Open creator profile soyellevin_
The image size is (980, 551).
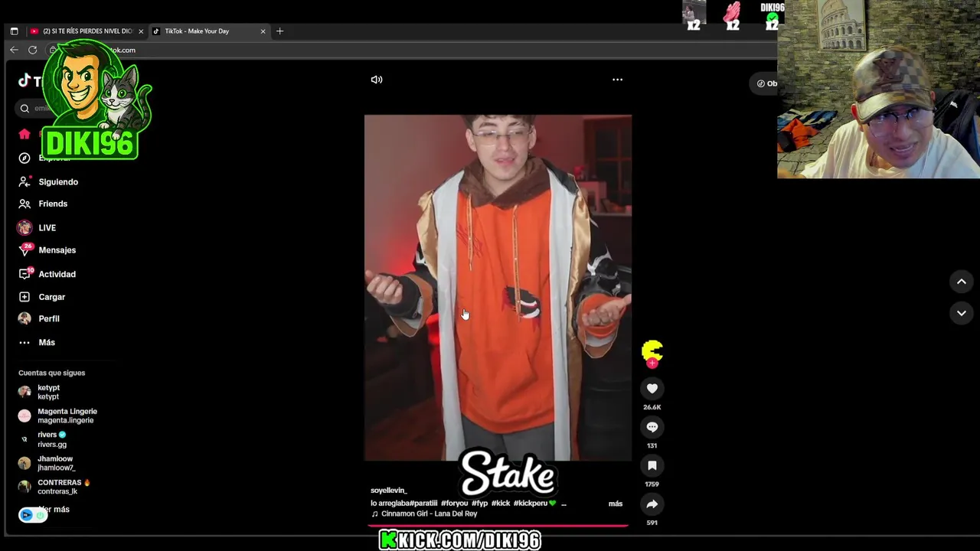coord(388,491)
